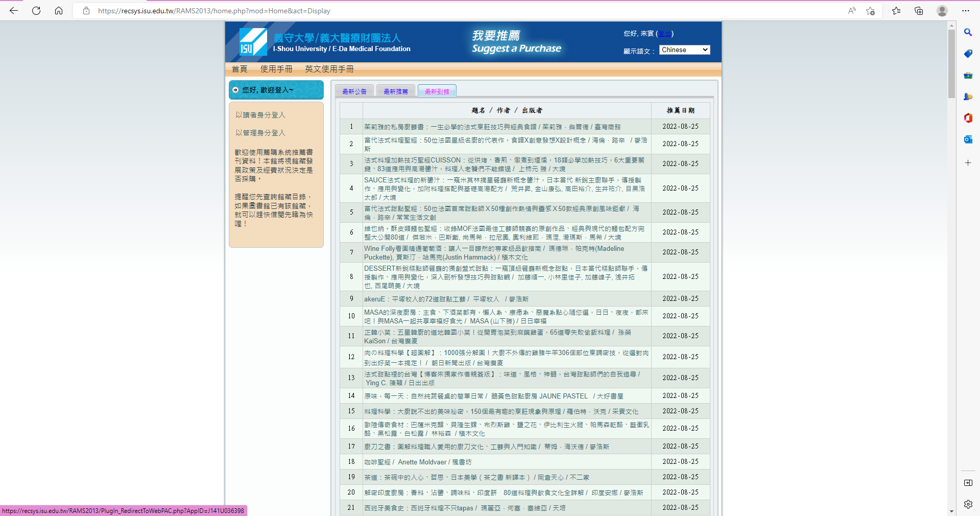
Task: Add a sidebar app with plus icon
Action: coord(968,163)
